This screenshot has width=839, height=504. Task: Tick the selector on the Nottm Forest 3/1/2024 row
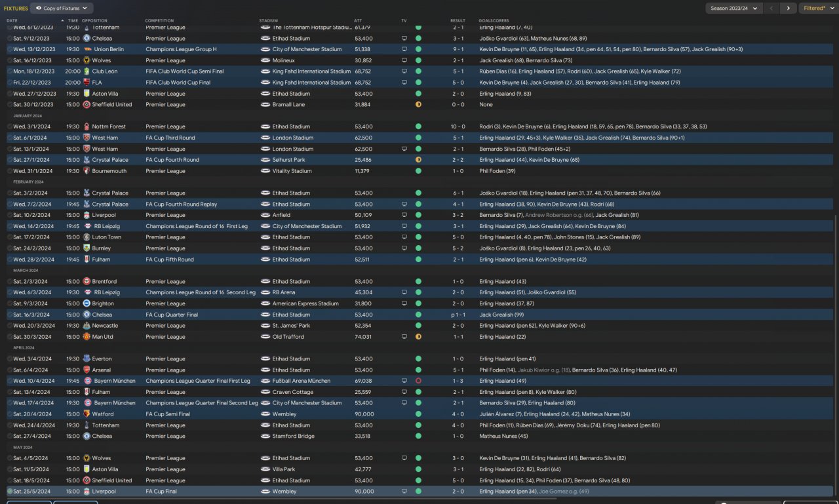(10, 126)
